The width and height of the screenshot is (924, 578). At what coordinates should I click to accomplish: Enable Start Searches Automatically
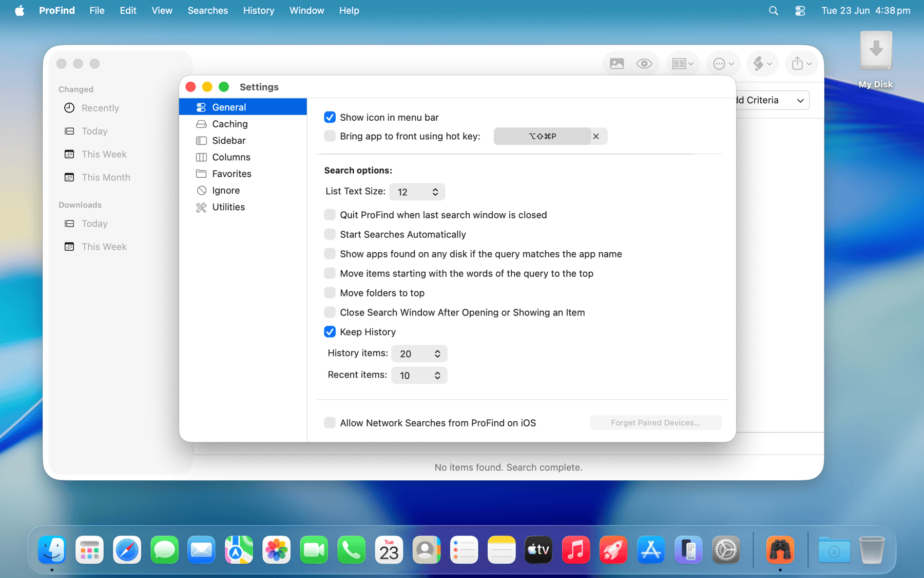(330, 234)
